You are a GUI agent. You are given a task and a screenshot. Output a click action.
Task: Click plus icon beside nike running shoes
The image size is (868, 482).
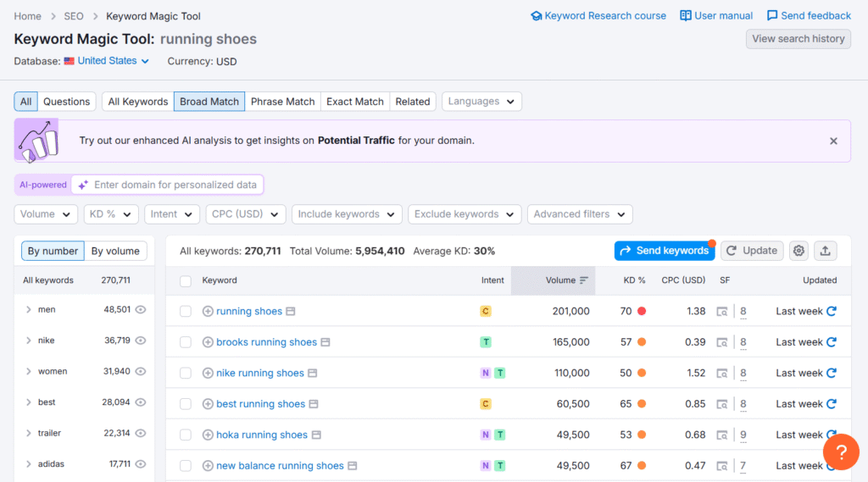coord(208,374)
